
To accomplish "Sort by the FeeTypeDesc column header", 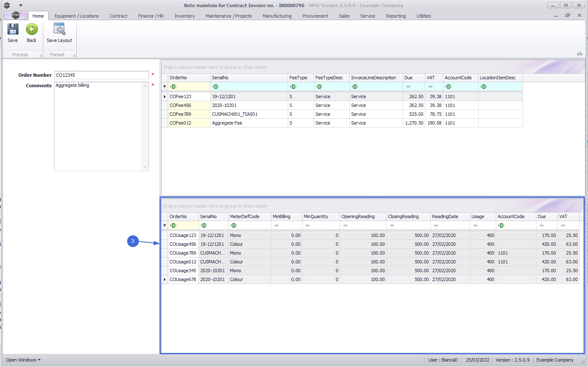I will (x=329, y=78).
